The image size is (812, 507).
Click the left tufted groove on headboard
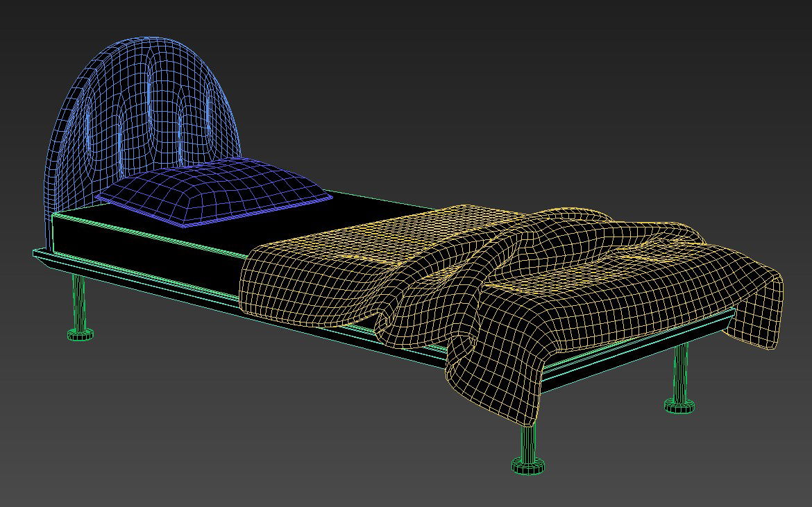click(121, 132)
